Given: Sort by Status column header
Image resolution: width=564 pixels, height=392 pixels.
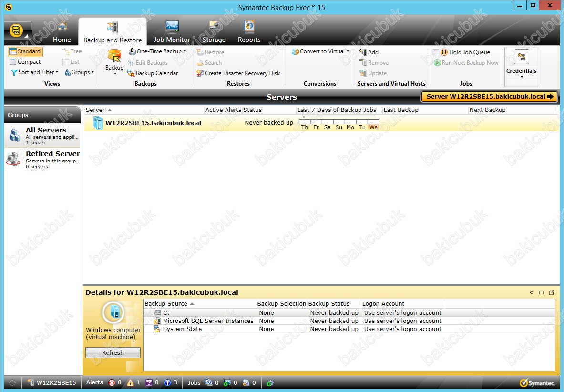Looking at the screenshot, I should (x=269, y=110).
